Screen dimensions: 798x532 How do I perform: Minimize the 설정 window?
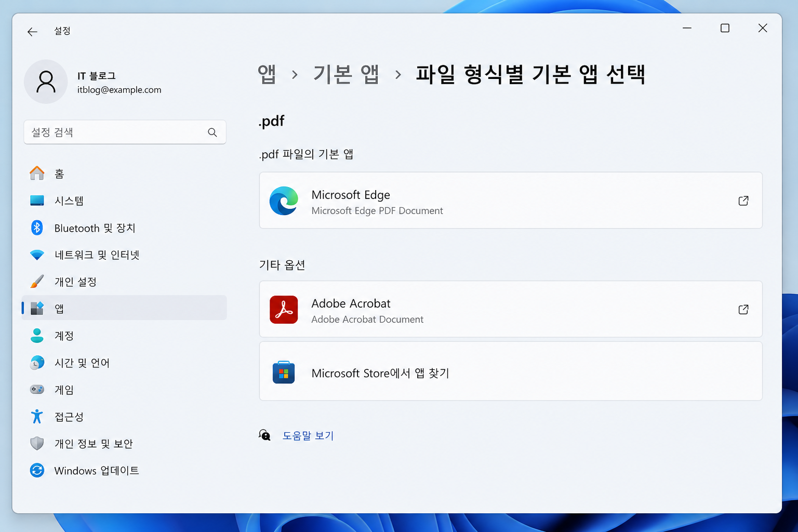pyautogui.click(x=687, y=28)
